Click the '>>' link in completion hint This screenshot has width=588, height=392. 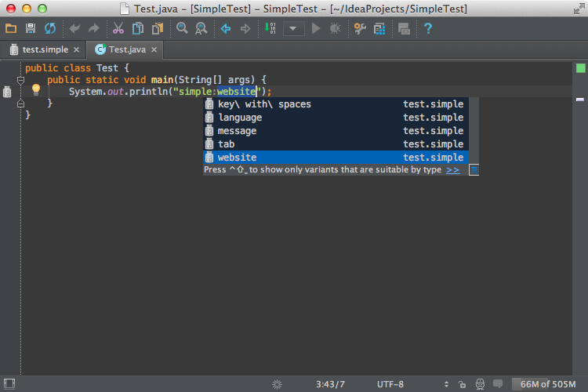point(453,170)
